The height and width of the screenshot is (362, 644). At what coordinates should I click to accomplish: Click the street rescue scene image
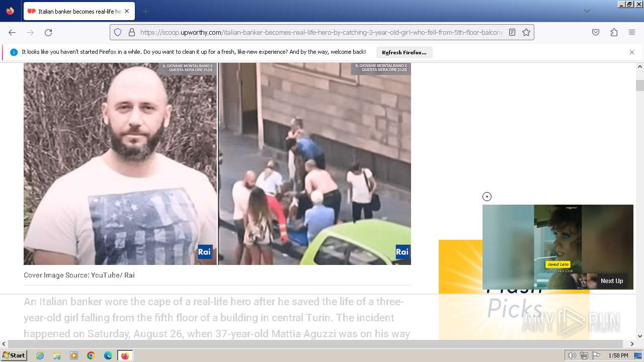pyautogui.click(x=315, y=164)
